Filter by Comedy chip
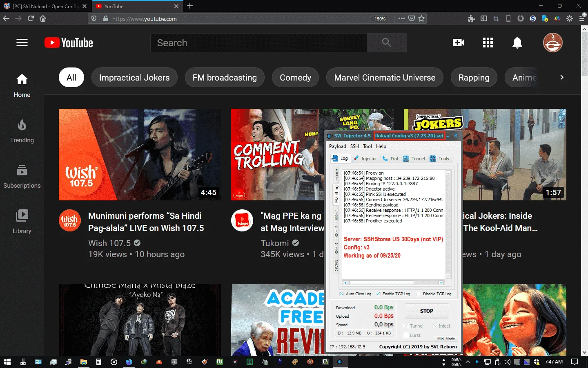The width and height of the screenshot is (588, 368). click(x=295, y=77)
